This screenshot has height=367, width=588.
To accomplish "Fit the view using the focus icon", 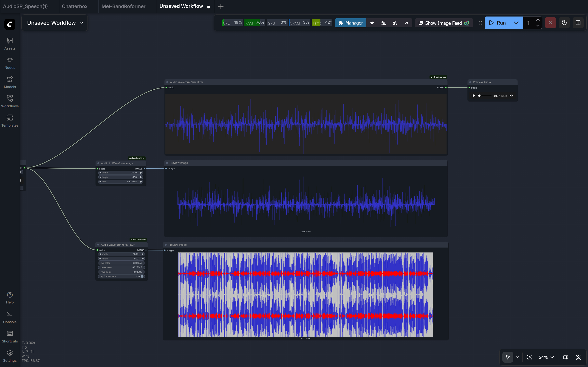I will [529, 357].
